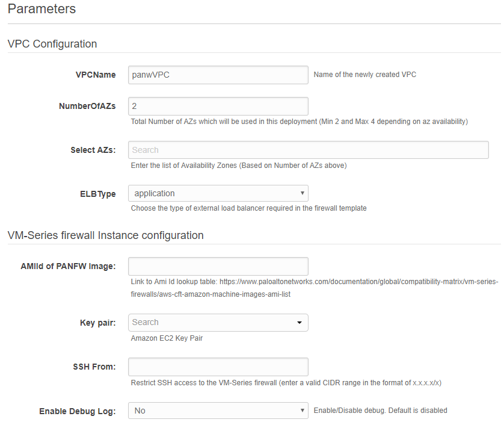Click the Select AZs label
The height and width of the screenshot is (428, 504).
(x=93, y=150)
